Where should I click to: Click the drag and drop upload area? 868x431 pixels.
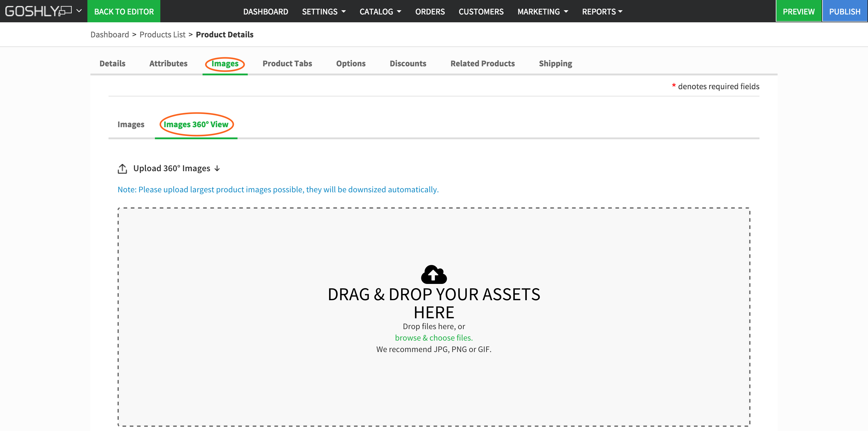tap(434, 388)
